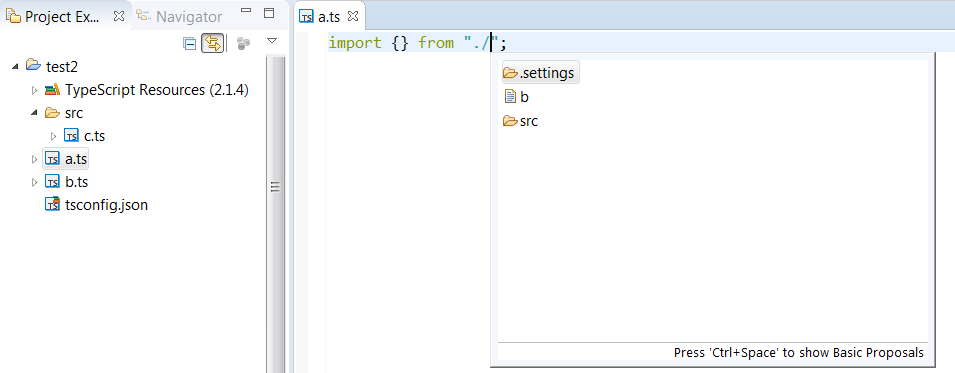Select tsconfig.json in Project Explorer
The height and width of the screenshot is (373, 955).
click(x=107, y=205)
